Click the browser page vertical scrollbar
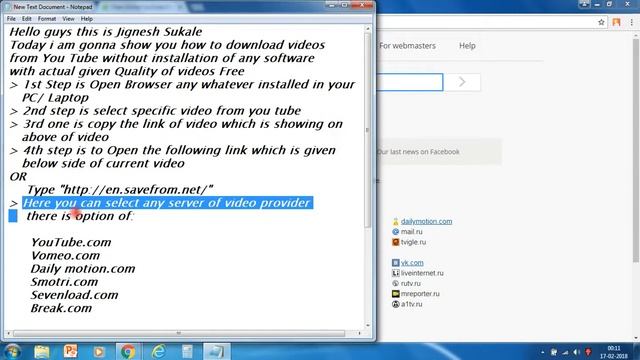Viewport: 640px width, 360px height. point(636,150)
